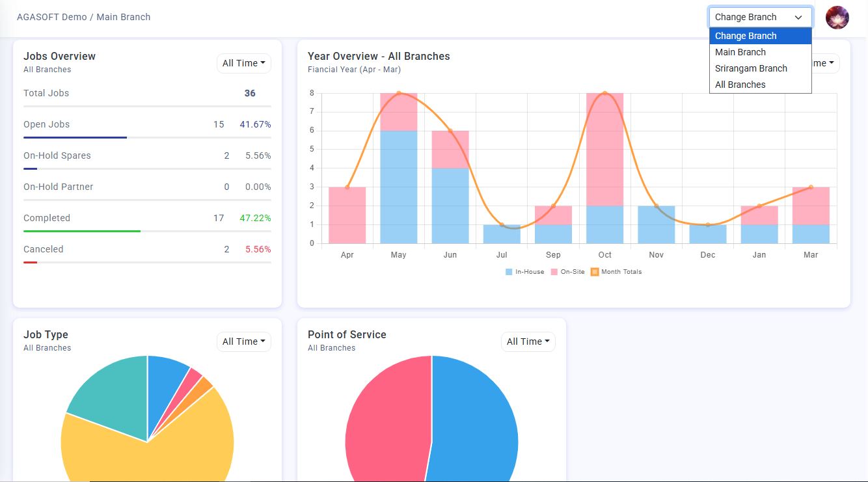Toggle the In-House legend item
868x482 pixels.
coord(524,272)
